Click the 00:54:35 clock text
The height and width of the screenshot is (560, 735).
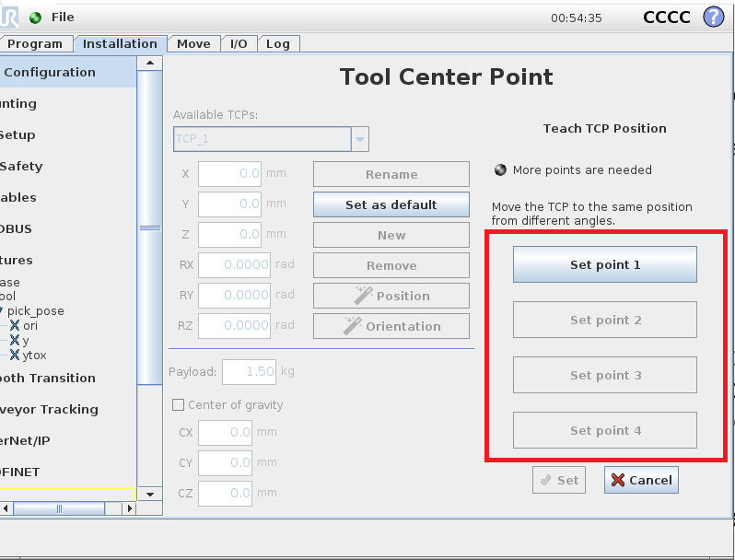576,18
